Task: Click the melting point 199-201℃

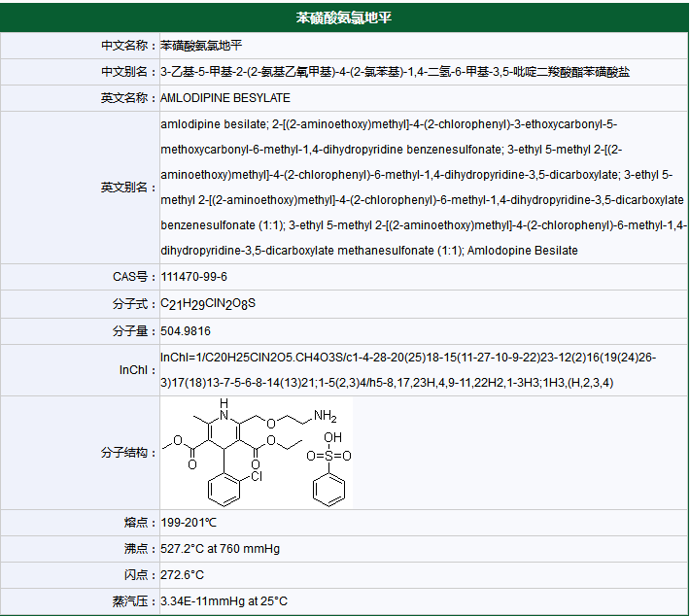Action: coord(189,523)
